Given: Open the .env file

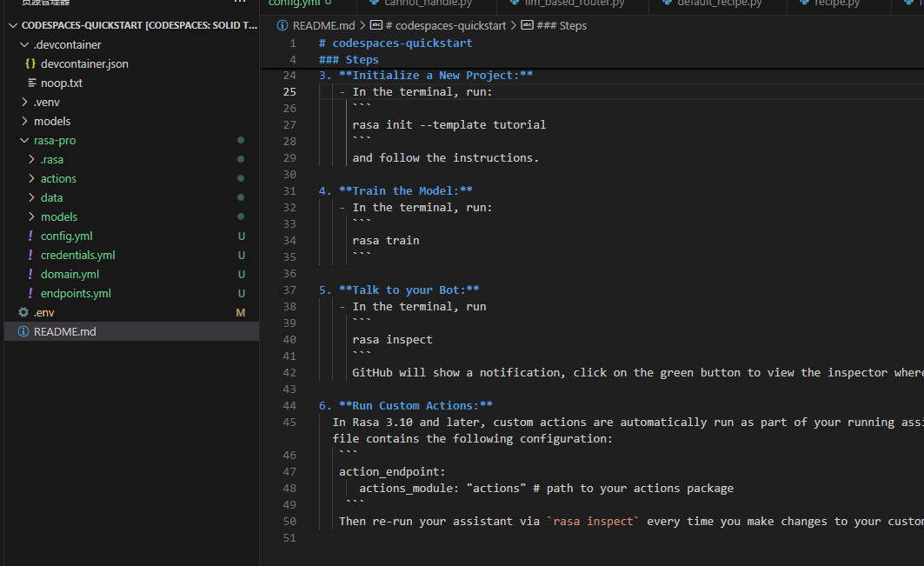Looking at the screenshot, I should [43, 312].
